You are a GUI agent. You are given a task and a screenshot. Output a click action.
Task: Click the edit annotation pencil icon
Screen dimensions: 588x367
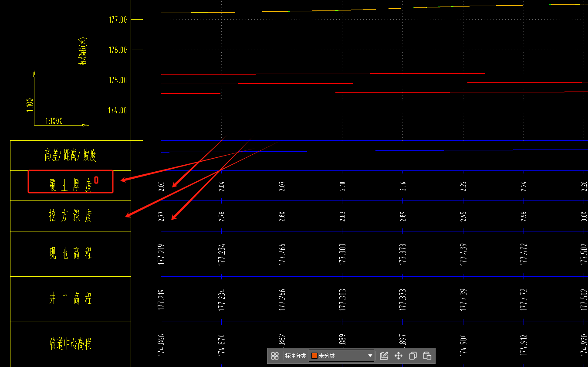click(x=384, y=356)
